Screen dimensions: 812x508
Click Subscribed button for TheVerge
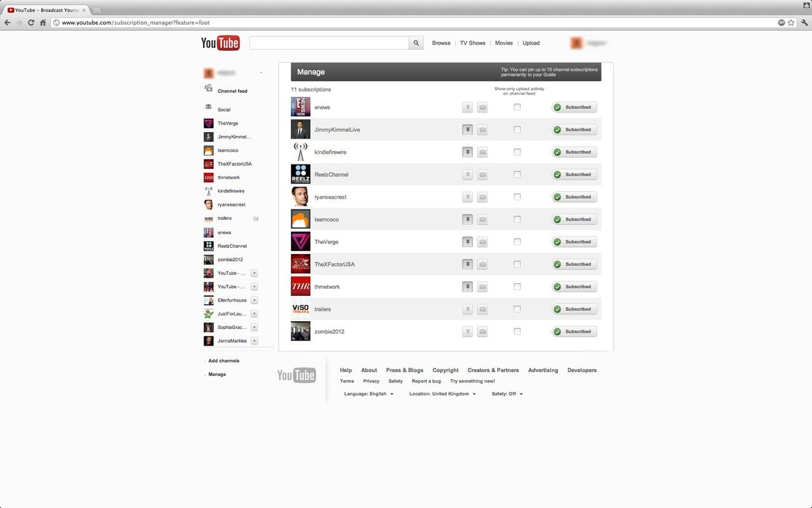pyautogui.click(x=574, y=242)
